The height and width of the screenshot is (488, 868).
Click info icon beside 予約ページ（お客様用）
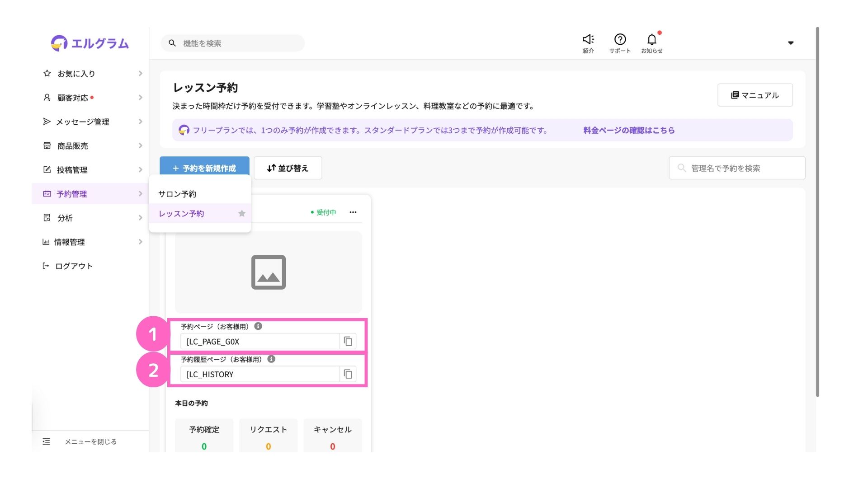(258, 326)
